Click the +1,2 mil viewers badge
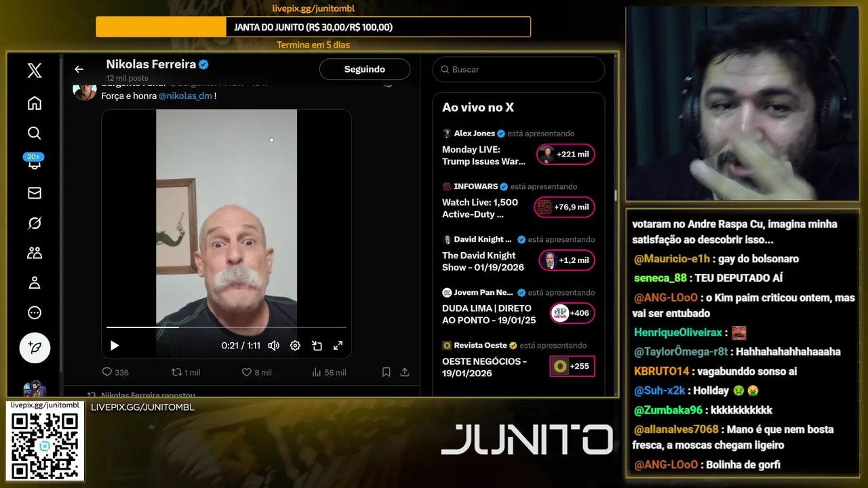The width and height of the screenshot is (868, 488). (x=567, y=260)
